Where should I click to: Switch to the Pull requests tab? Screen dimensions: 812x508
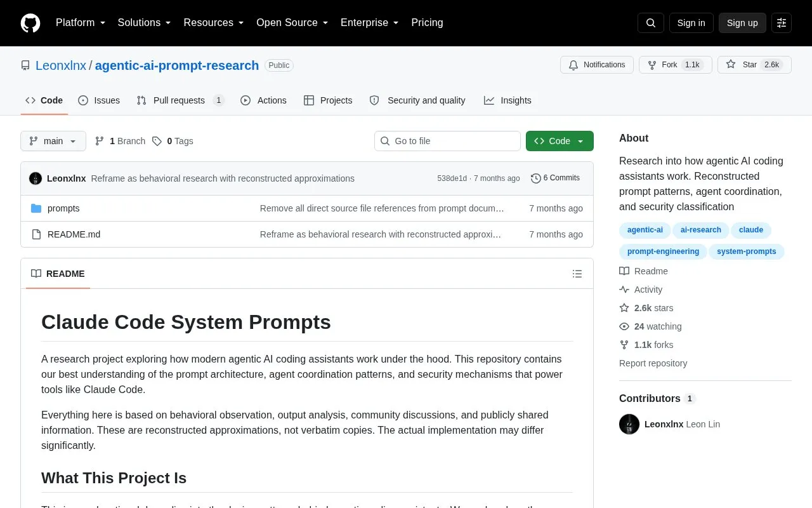(x=180, y=100)
